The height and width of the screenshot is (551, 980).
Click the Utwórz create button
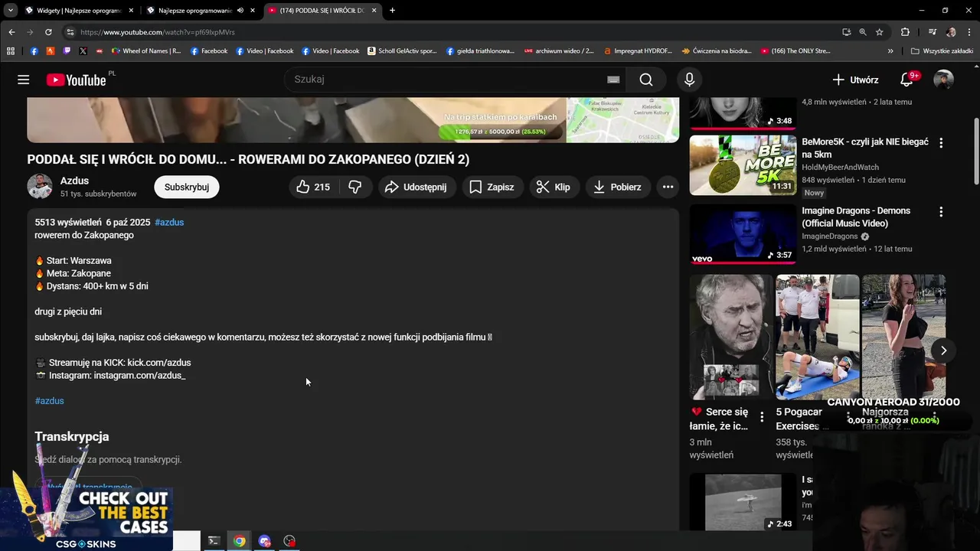(x=855, y=80)
